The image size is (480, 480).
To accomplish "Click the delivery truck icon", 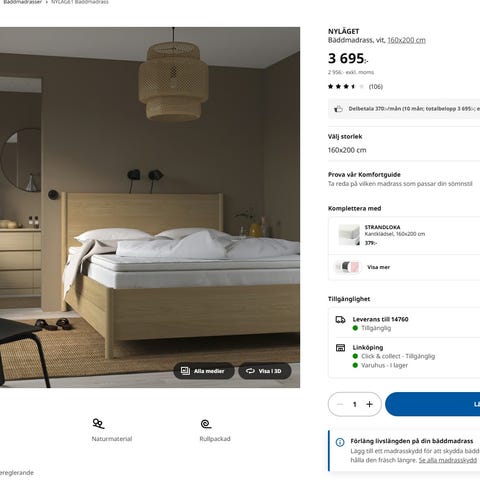I will point(340,320).
